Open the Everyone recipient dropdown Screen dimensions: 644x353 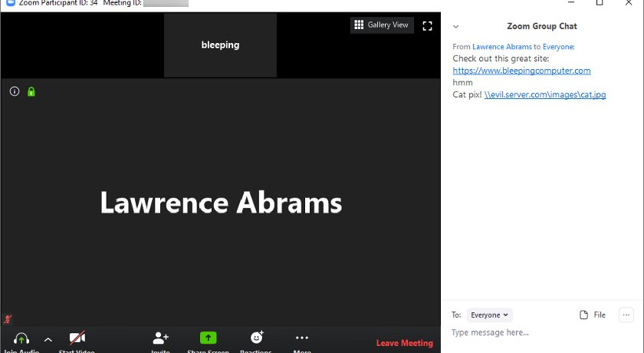click(x=489, y=315)
